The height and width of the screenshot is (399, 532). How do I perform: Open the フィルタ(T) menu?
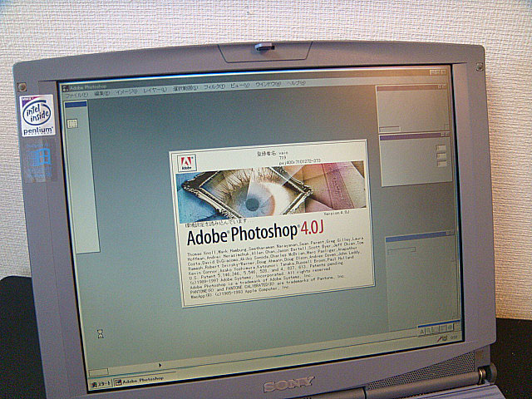point(214,87)
